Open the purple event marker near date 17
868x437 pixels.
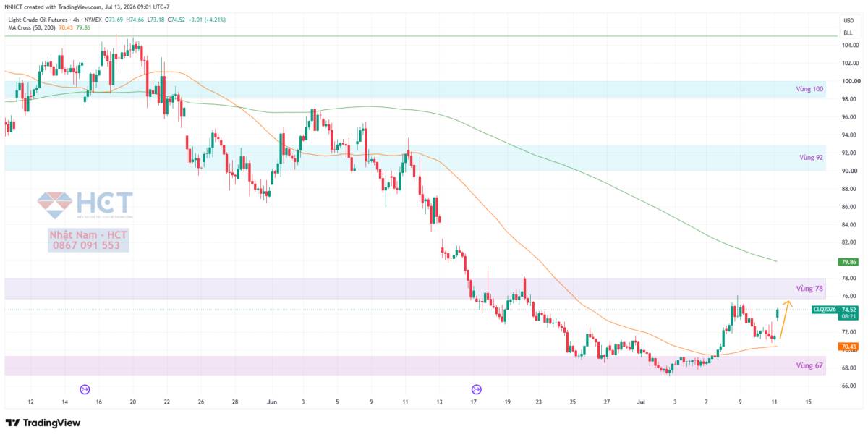click(x=476, y=389)
